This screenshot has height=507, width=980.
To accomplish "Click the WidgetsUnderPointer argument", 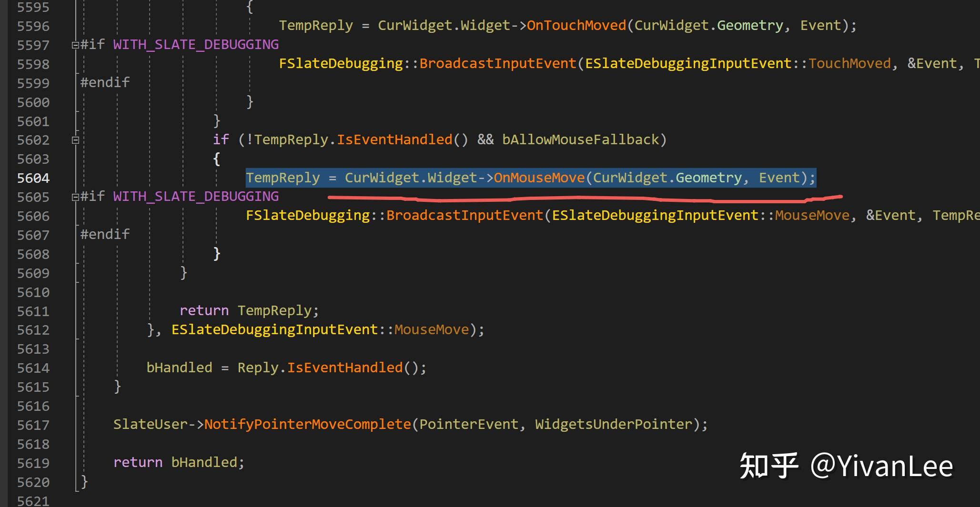I will point(614,425).
